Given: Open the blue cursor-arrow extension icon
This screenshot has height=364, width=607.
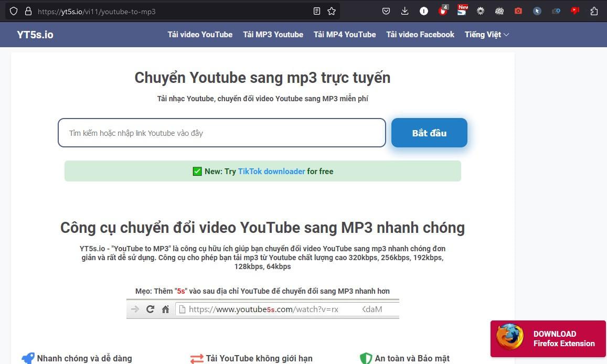Looking at the screenshot, I should [537, 11].
